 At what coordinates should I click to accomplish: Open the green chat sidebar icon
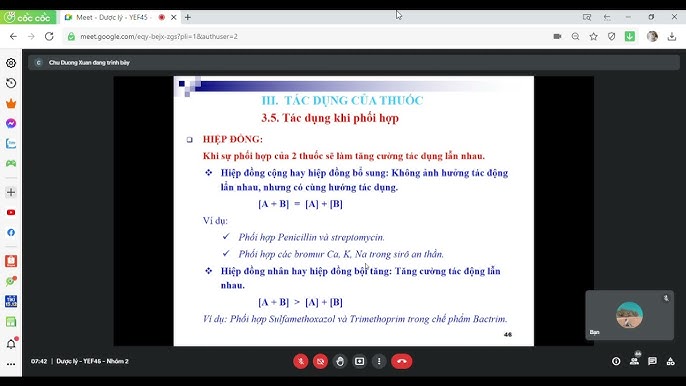[x=11, y=281]
